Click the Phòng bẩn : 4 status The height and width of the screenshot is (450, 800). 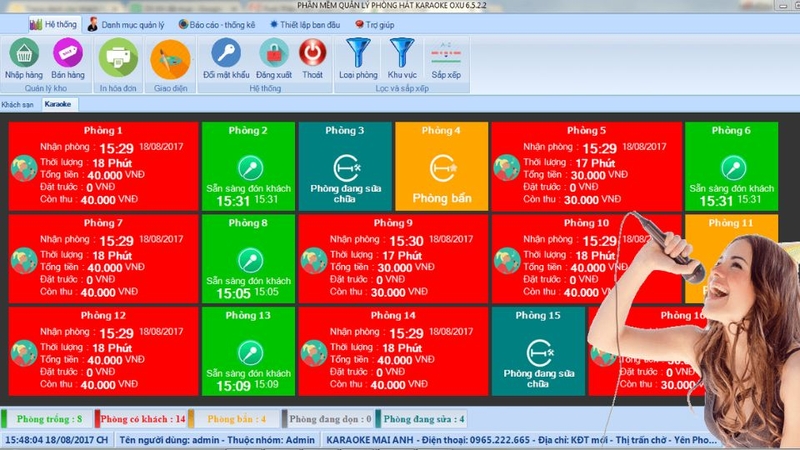click(x=237, y=419)
